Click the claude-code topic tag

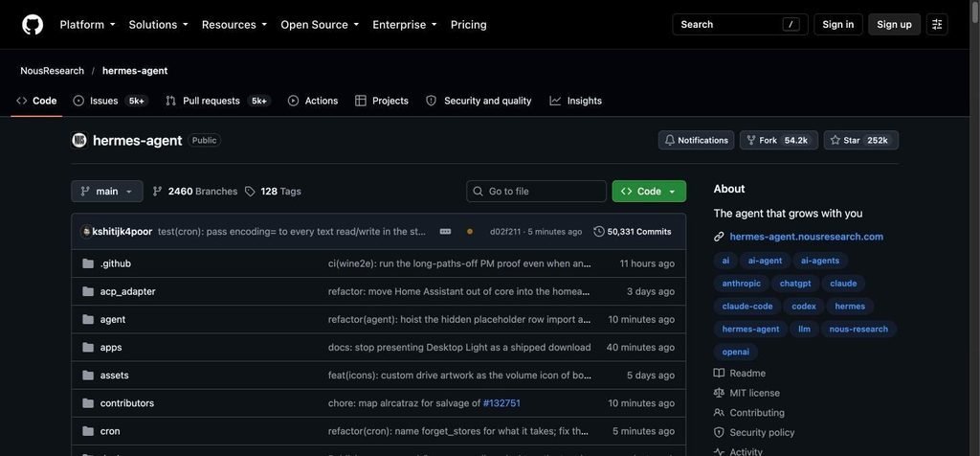pos(747,307)
